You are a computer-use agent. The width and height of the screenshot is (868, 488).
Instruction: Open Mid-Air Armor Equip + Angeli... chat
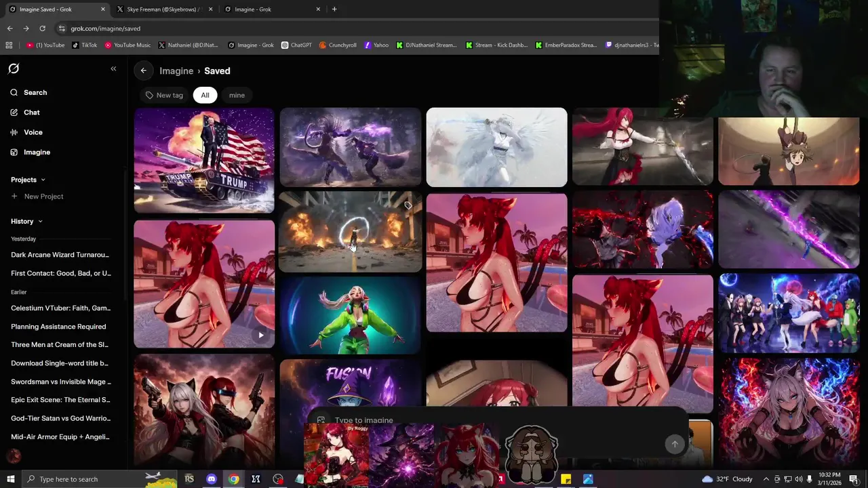click(x=60, y=436)
